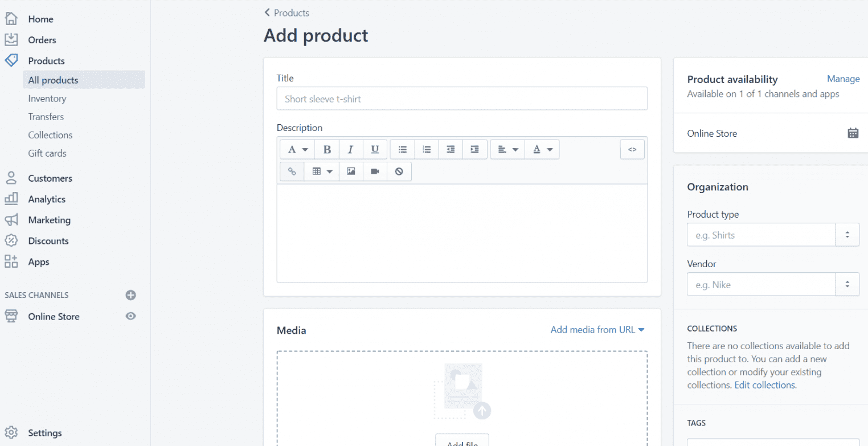
Task: Toggle bold formatting in description editor
Action: pos(326,149)
